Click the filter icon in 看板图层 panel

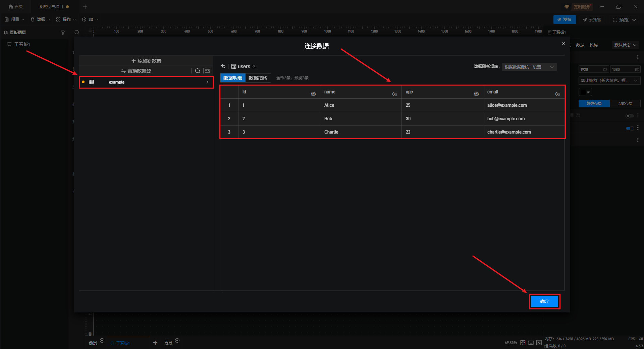[63, 33]
